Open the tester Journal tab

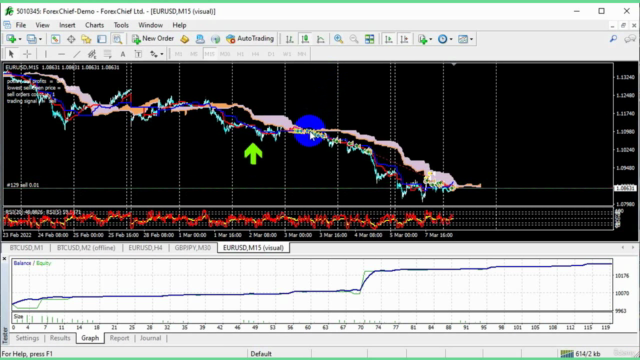click(x=150, y=338)
